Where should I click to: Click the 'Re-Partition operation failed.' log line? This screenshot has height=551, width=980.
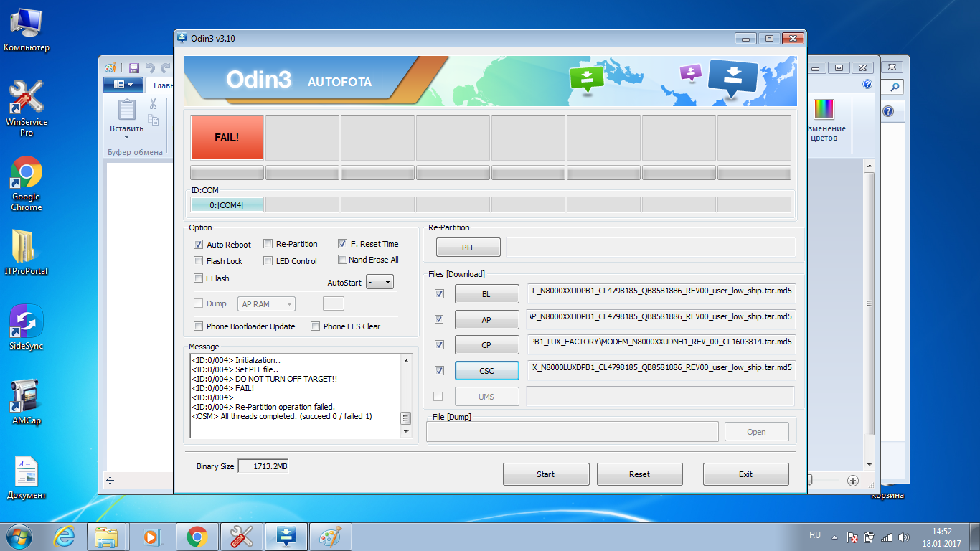click(x=263, y=407)
